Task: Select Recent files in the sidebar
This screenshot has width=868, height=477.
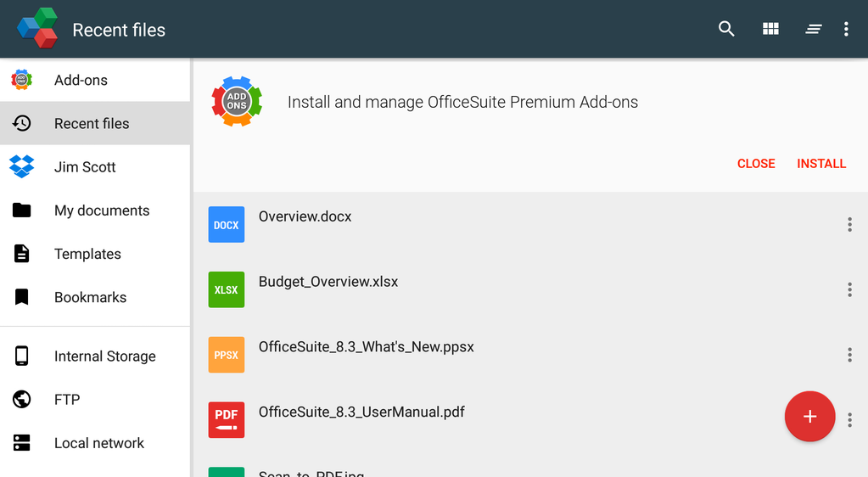Action: click(95, 123)
